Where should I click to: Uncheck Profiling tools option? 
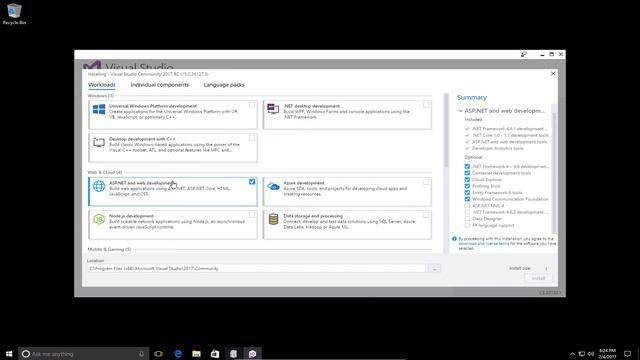[x=467, y=186]
